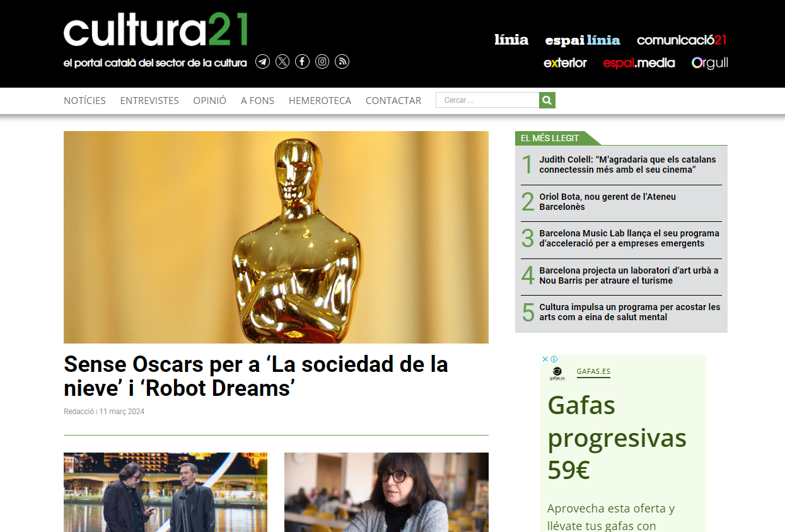Open the A fons menu item

coord(257,100)
